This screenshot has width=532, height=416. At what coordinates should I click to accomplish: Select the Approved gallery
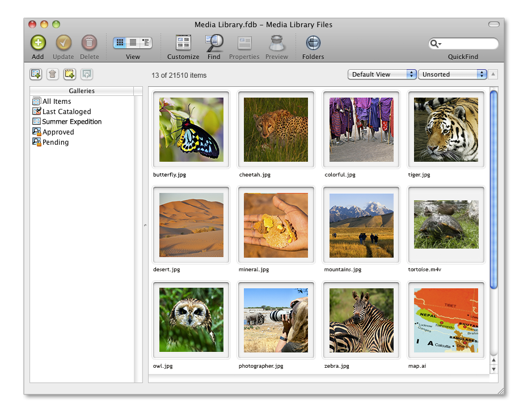[58, 132]
